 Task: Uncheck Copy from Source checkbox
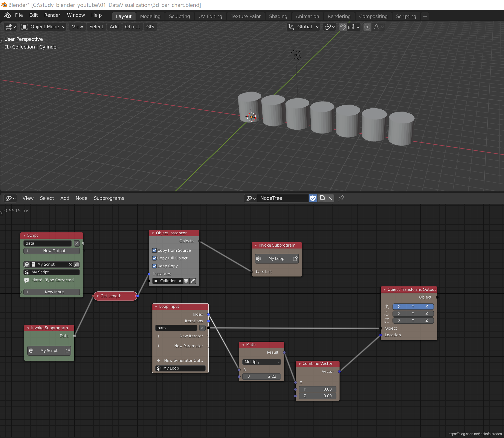(154, 250)
